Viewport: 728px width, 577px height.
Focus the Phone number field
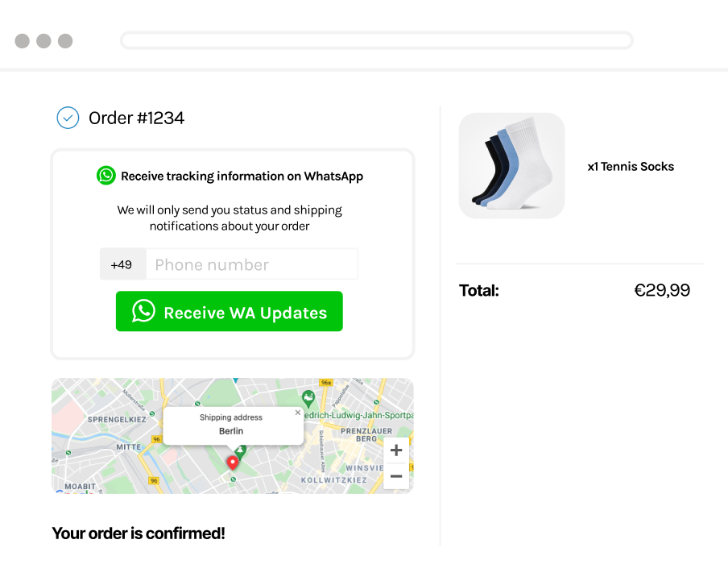(x=252, y=264)
